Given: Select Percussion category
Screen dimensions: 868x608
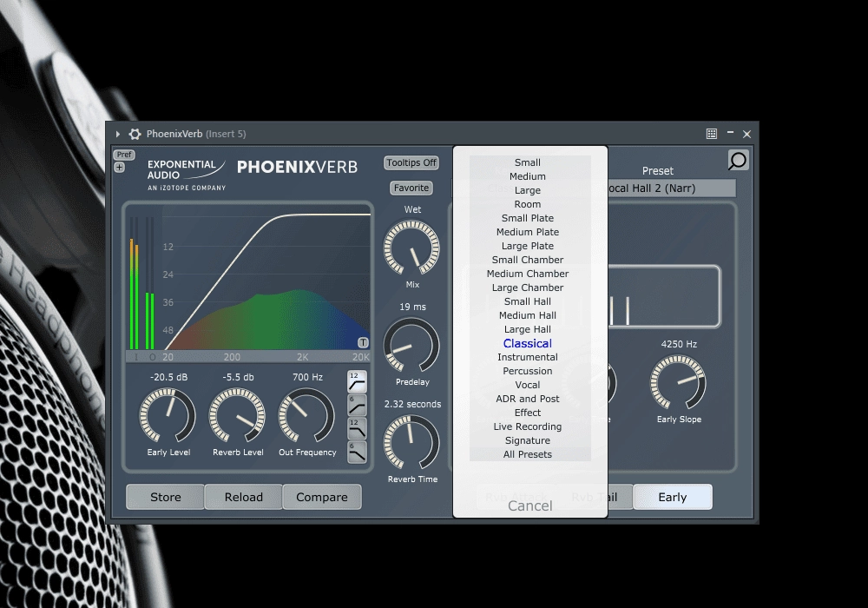Looking at the screenshot, I should click(x=528, y=371).
